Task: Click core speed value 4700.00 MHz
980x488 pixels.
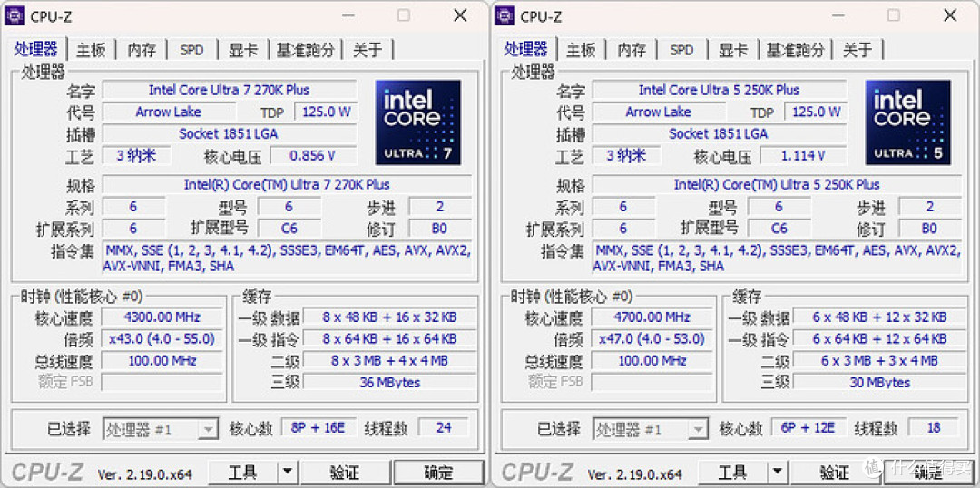Action: (x=652, y=317)
